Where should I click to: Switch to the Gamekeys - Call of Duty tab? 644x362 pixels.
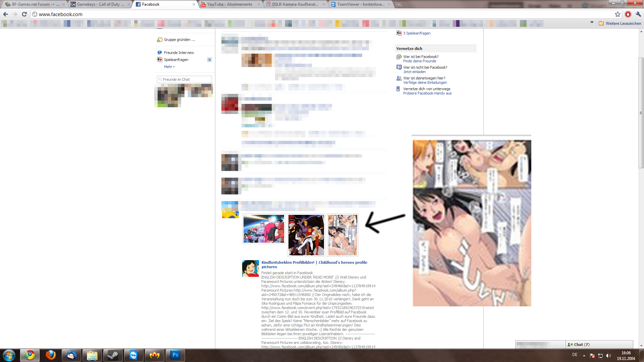[100, 4]
